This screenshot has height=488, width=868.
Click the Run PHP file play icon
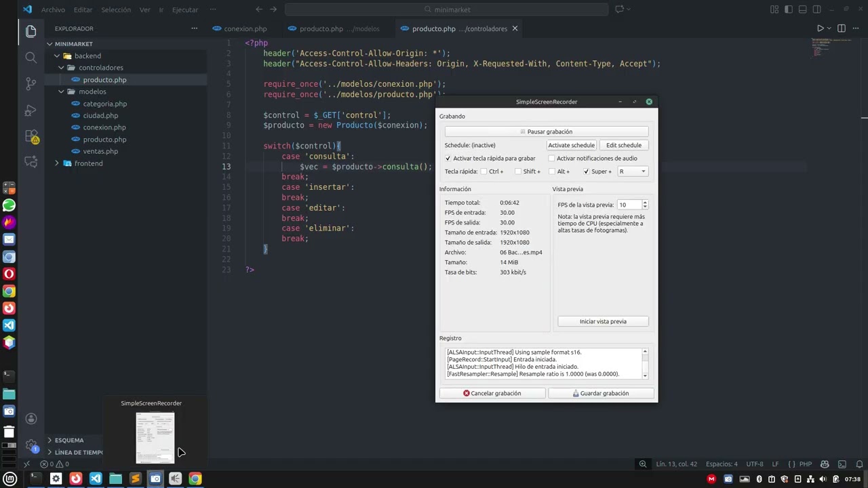coord(820,28)
